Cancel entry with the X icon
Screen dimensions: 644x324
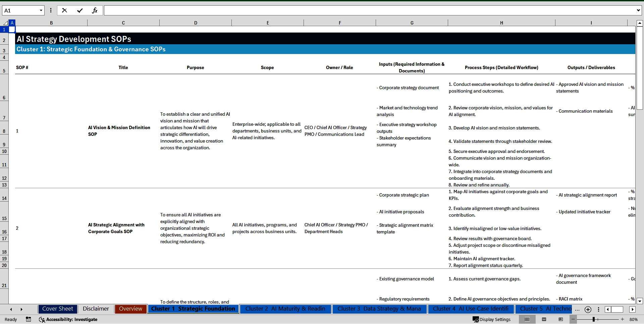coord(64,10)
